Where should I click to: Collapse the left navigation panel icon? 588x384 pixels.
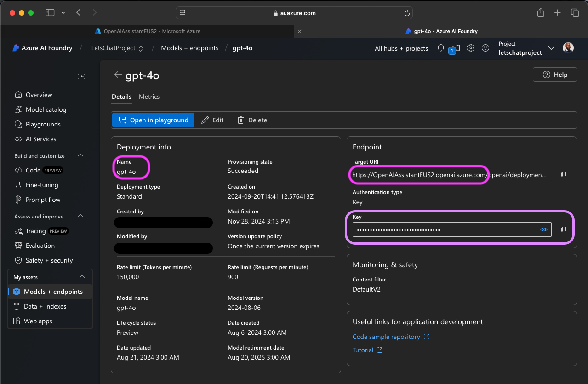coord(81,76)
